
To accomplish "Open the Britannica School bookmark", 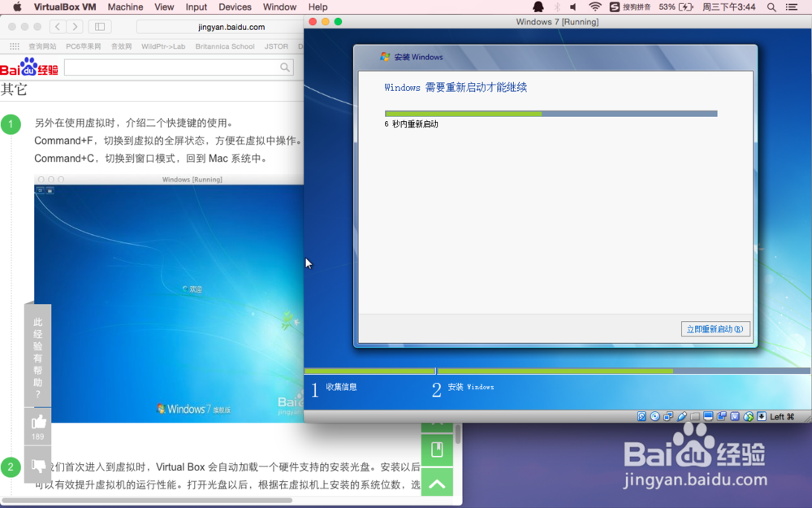I will 225,46.
